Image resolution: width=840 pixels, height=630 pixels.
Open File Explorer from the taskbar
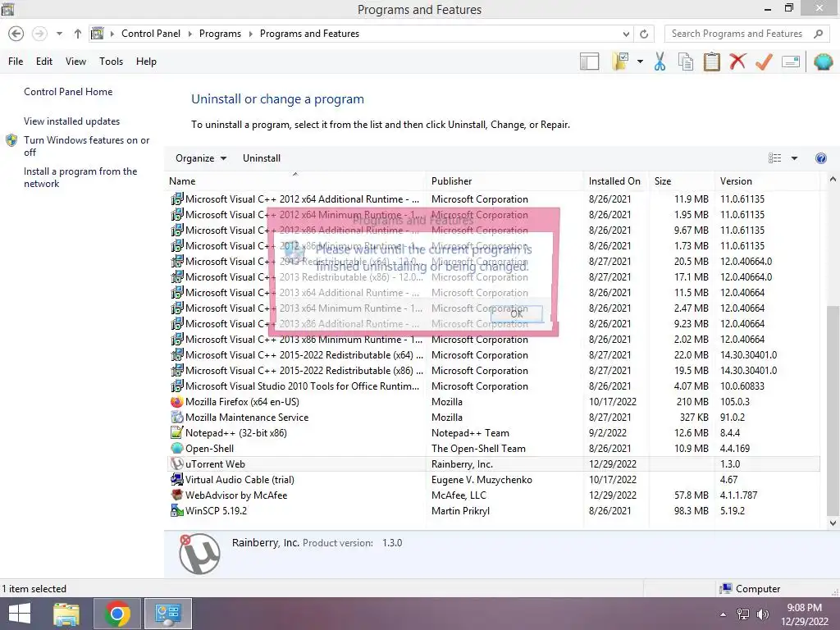click(66, 614)
